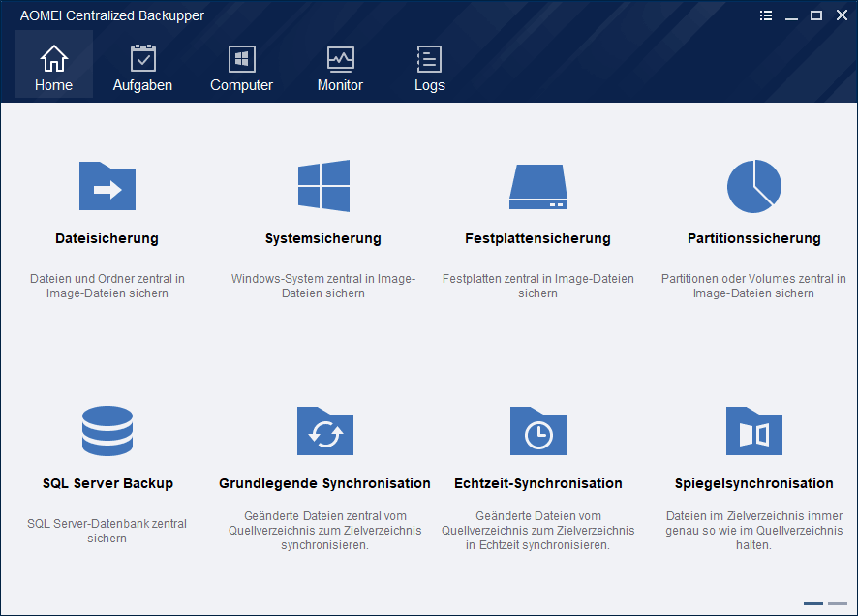Open the Monitor tab icon

[x=340, y=59]
